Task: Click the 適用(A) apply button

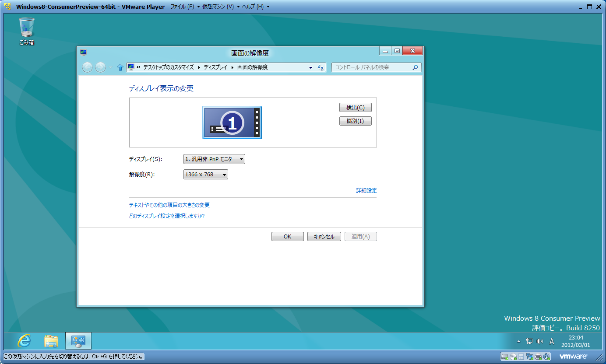Action: click(x=361, y=237)
